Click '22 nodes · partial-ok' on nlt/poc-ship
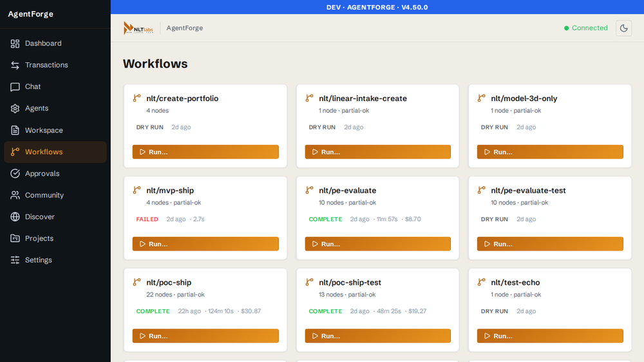This screenshot has width=644, height=362. [x=175, y=294]
